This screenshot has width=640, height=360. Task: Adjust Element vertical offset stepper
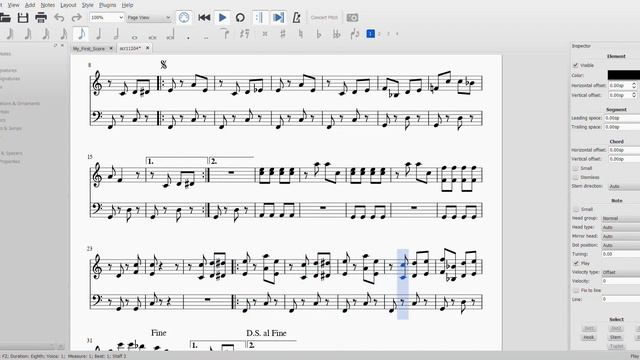point(634,95)
